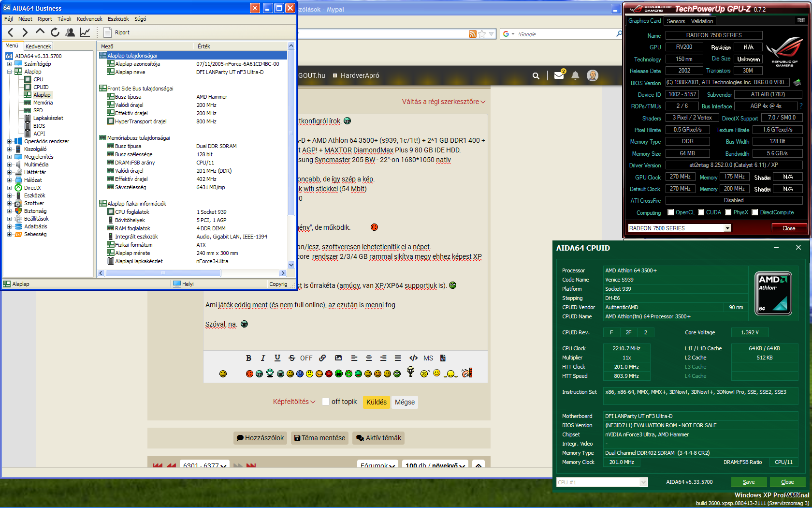Toggle the CUDA checkbox in GPU-Z
812x508 pixels.
pos(701,212)
